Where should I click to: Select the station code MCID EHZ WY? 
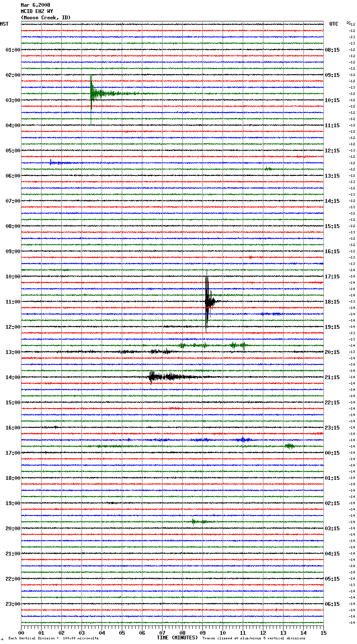pos(37,11)
